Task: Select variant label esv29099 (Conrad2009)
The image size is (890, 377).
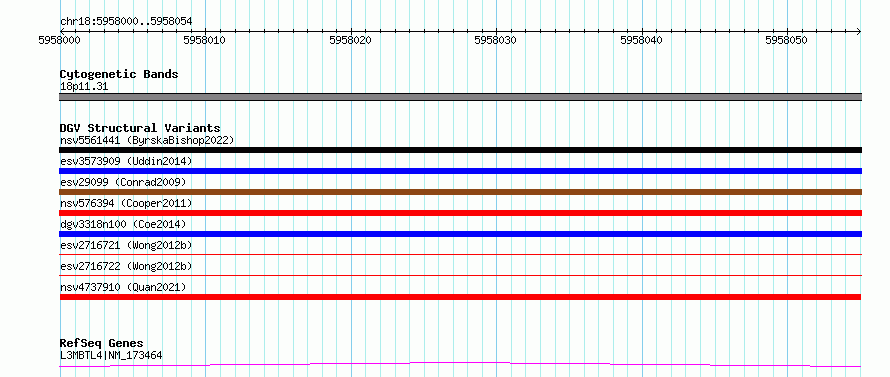Action: coord(123,182)
